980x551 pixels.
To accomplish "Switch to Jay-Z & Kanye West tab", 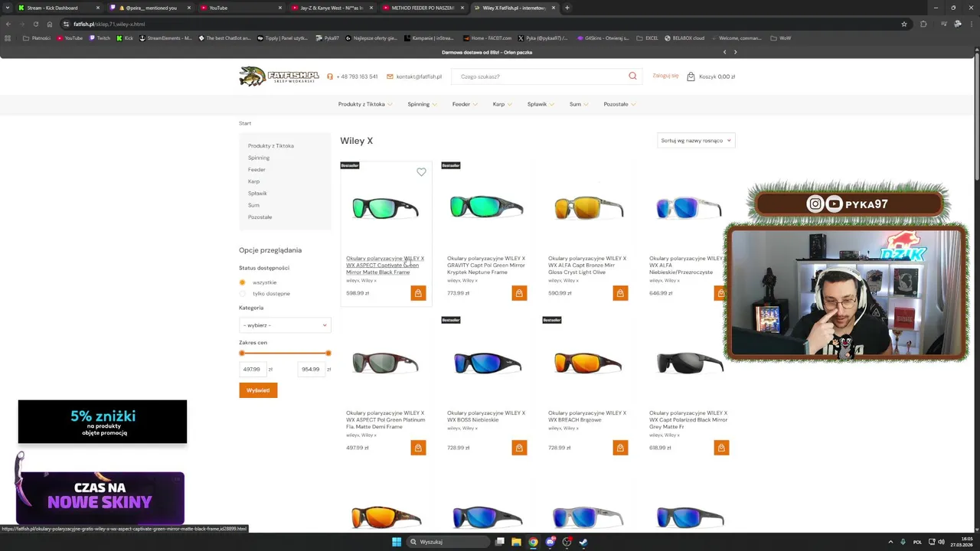I will click(x=332, y=8).
